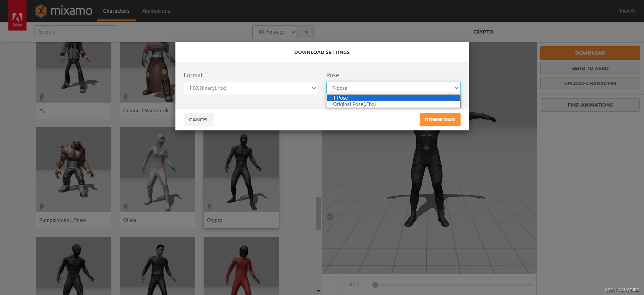Click orange DOWNLOAD button in dialog
The height and width of the screenshot is (295, 644).
(440, 120)
